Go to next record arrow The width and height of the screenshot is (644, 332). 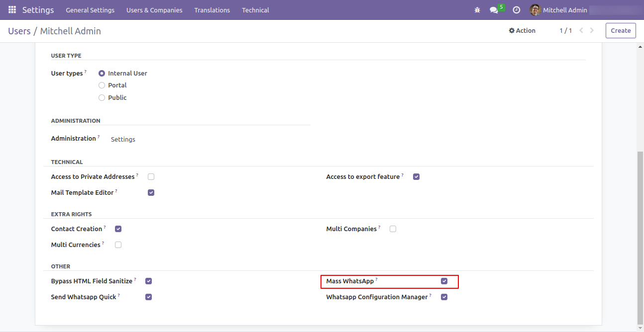coord(592,31)
